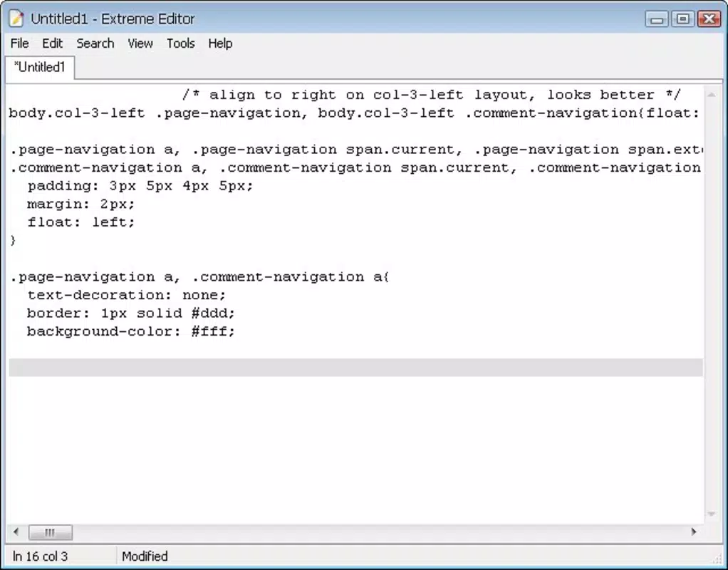Click the window resize grip
The width and height of the screenshot is (728, 570).
[717, 560]
